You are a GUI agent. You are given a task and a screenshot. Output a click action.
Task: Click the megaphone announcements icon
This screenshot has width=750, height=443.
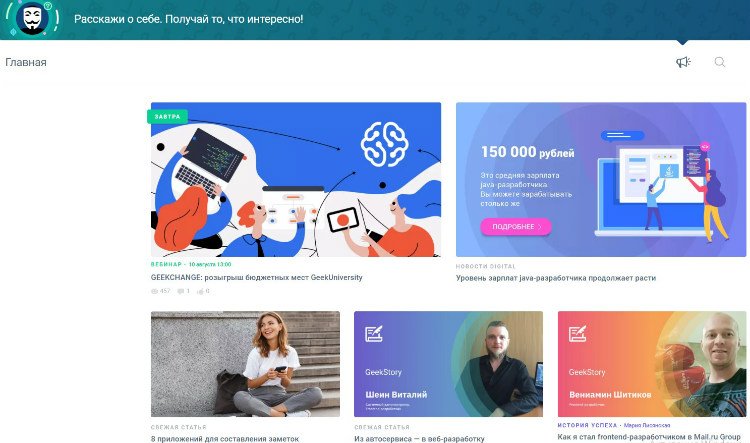coord(683,62)
